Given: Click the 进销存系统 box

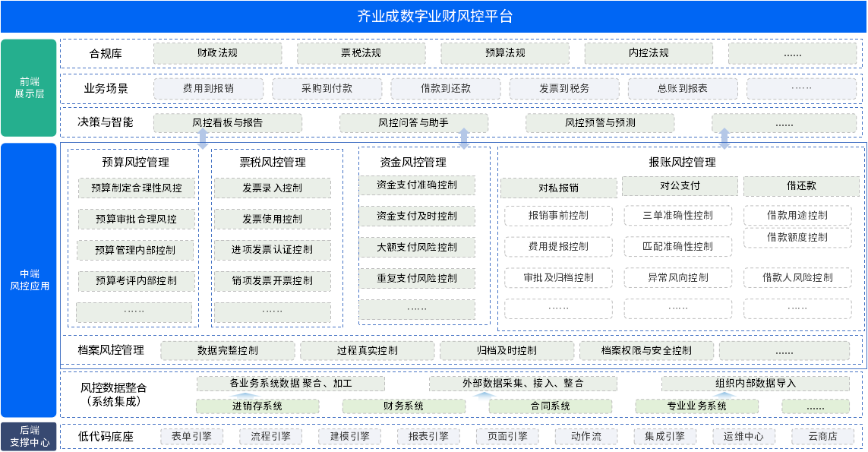Looking at the screenshot, I should pos(257,406).
